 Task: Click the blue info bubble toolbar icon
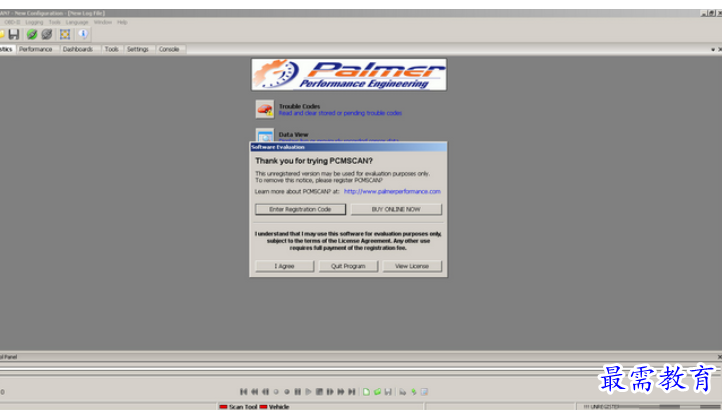click(x=83, y=34)
